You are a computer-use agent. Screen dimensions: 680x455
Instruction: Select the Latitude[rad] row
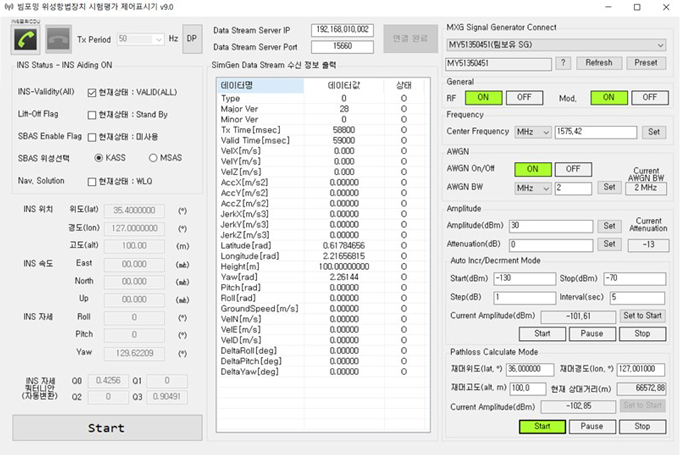[321, 246]
